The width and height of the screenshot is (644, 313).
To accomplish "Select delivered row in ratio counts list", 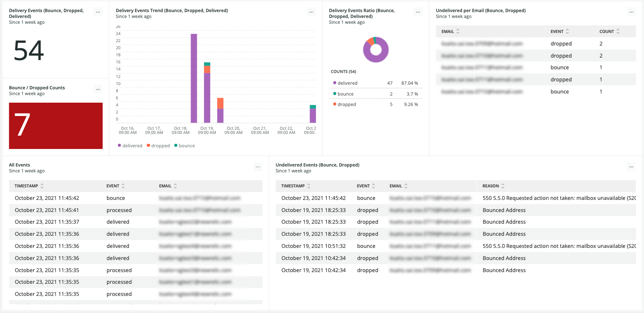I will tap(377, 83).
